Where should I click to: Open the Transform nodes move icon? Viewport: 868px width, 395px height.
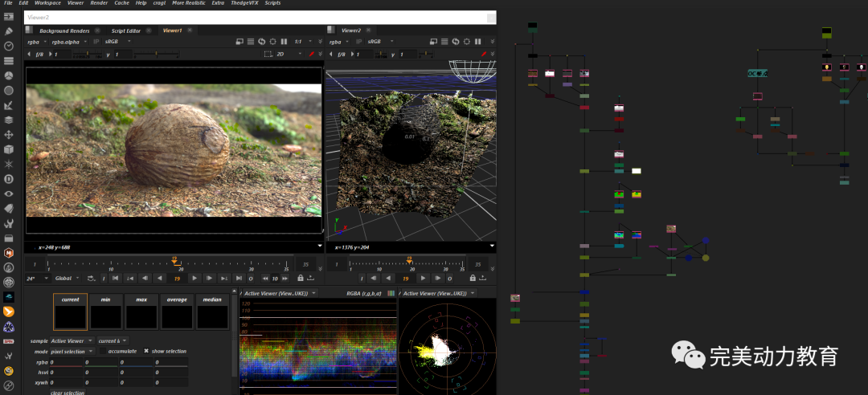point(8,134)
